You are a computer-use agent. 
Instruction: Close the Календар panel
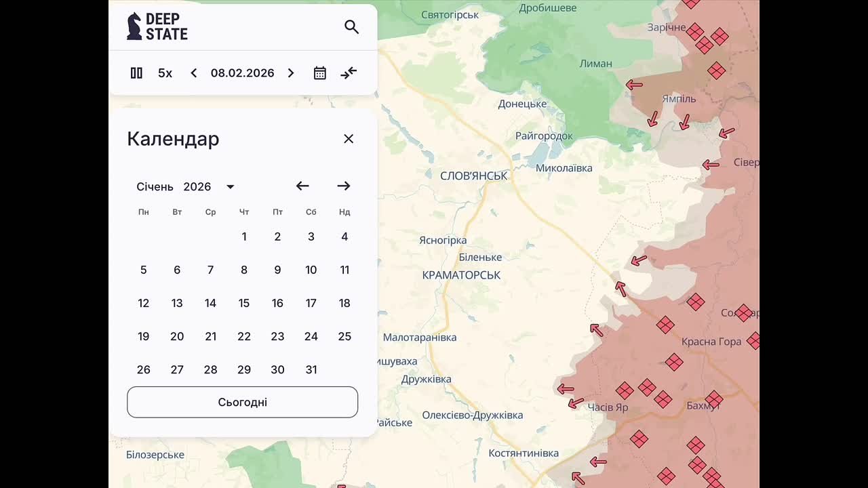tap(349, 139)
